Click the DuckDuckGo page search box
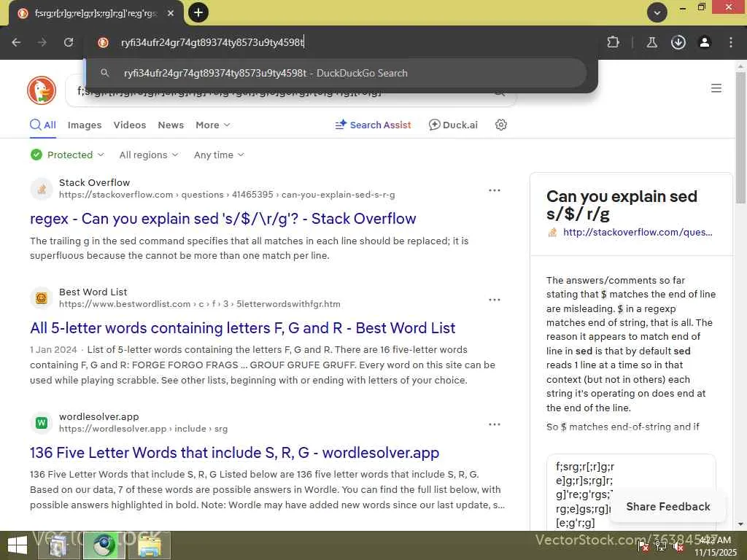The height and width of the screenshot is (560, 747). tap(290, 90)
